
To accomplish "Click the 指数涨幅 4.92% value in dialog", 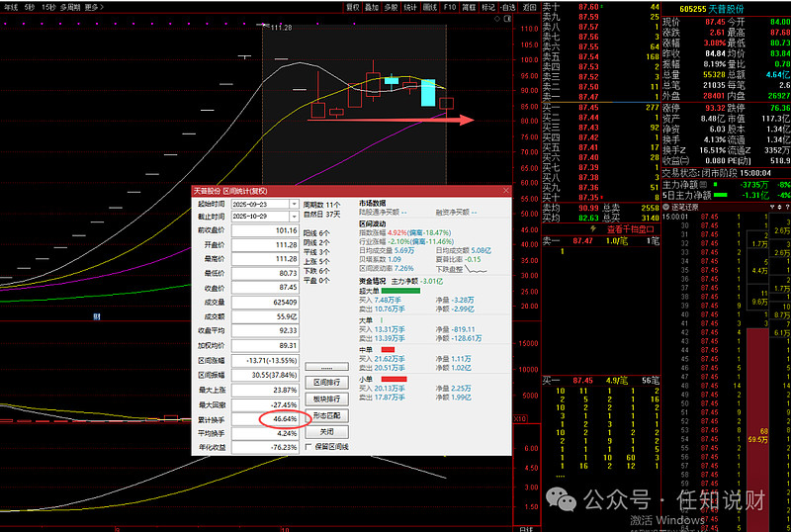I will 397,232.
